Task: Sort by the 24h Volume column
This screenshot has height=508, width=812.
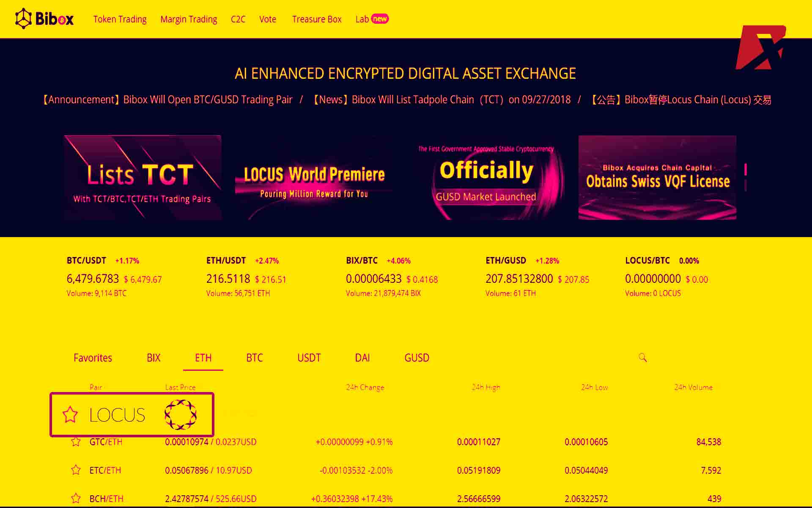Action: 693,387
